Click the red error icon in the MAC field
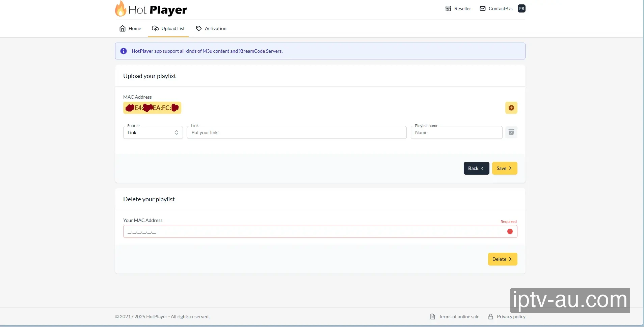Screen dimensions: 644x327 coord(510,231)
